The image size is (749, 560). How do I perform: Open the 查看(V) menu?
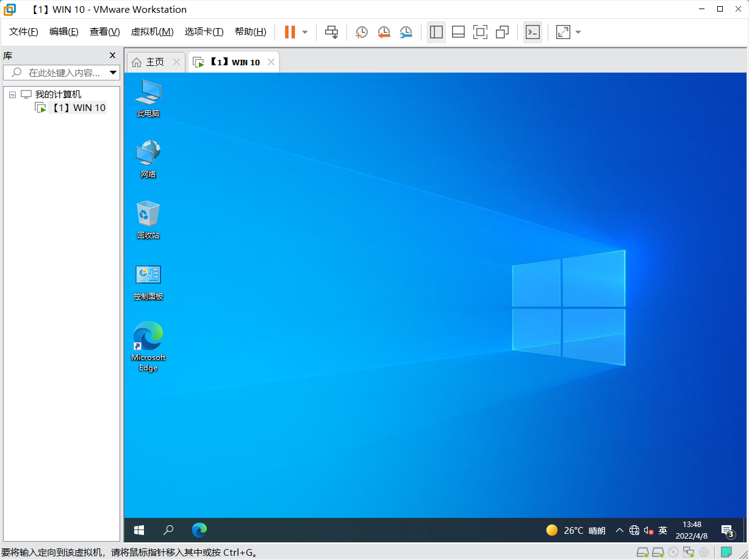point(105,32)
